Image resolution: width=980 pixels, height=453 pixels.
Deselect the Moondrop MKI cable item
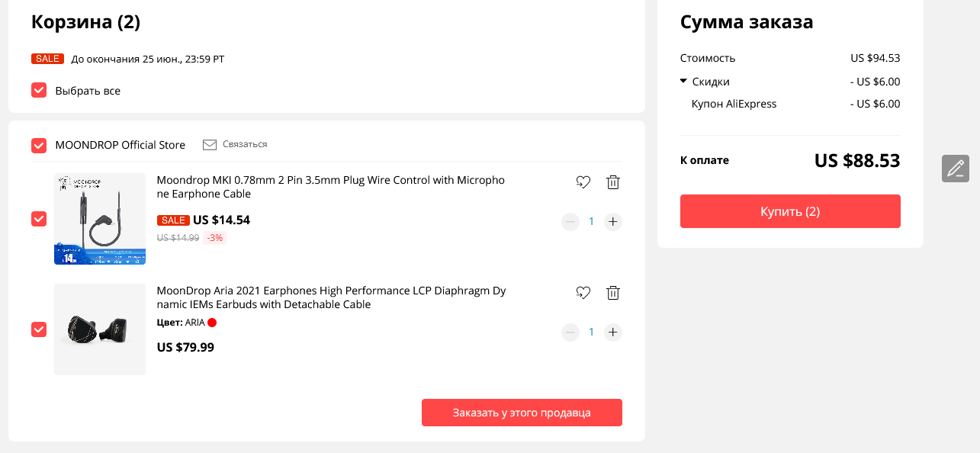[x=39, y=219]
